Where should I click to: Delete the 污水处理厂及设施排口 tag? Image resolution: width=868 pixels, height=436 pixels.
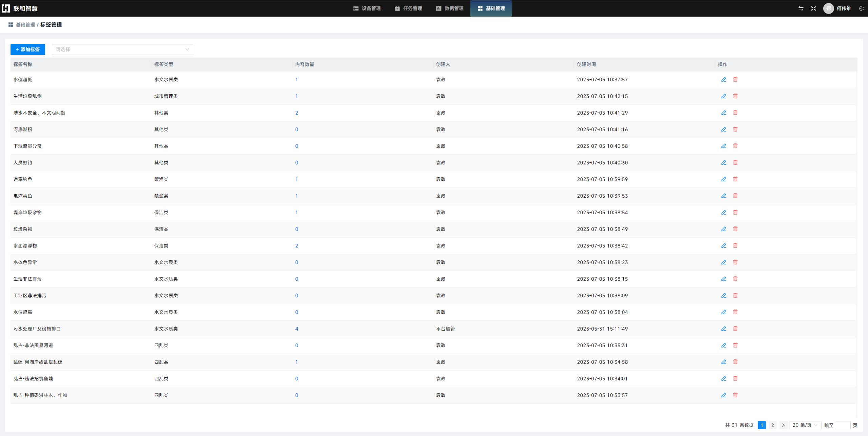coord(735,329)
